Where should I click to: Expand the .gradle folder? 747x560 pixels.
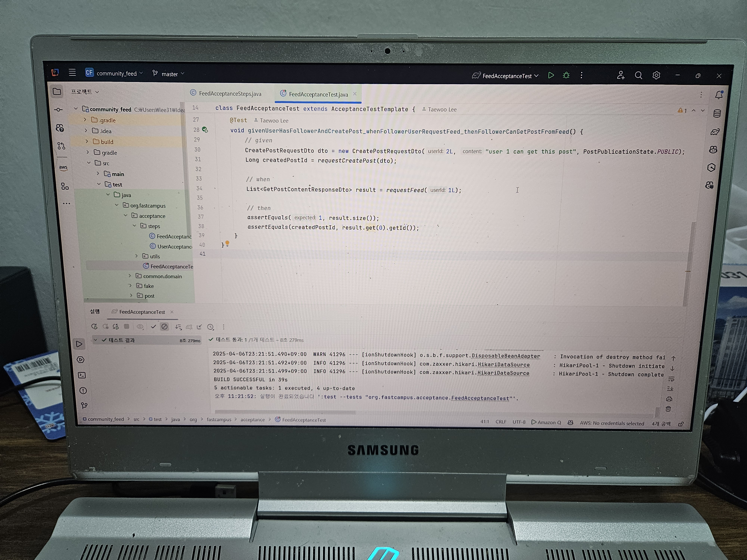(85, 120)
